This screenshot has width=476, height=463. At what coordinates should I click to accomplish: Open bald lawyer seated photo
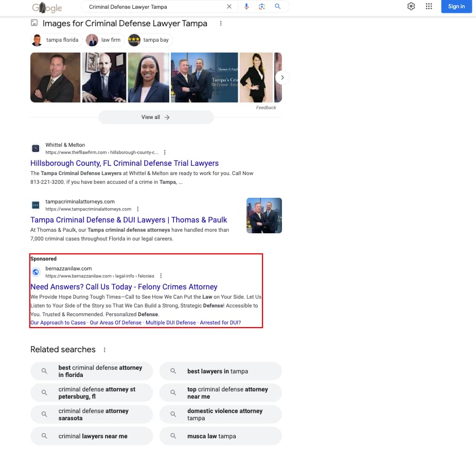point(104,77)
